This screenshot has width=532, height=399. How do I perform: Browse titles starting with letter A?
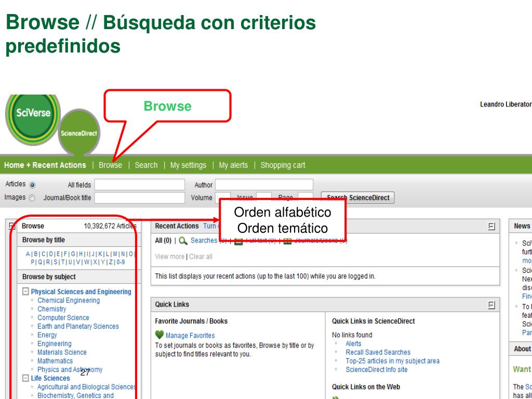point(28,254)
